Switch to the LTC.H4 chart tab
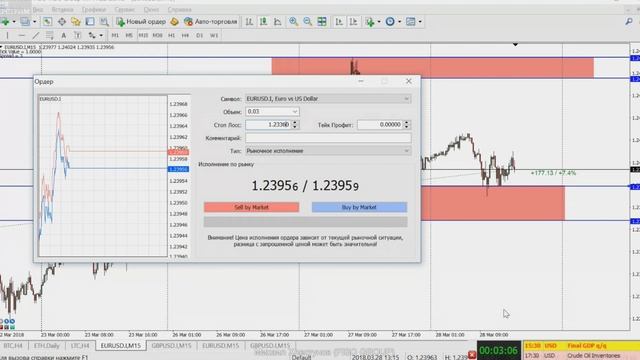640x360 pixels. 80,346
